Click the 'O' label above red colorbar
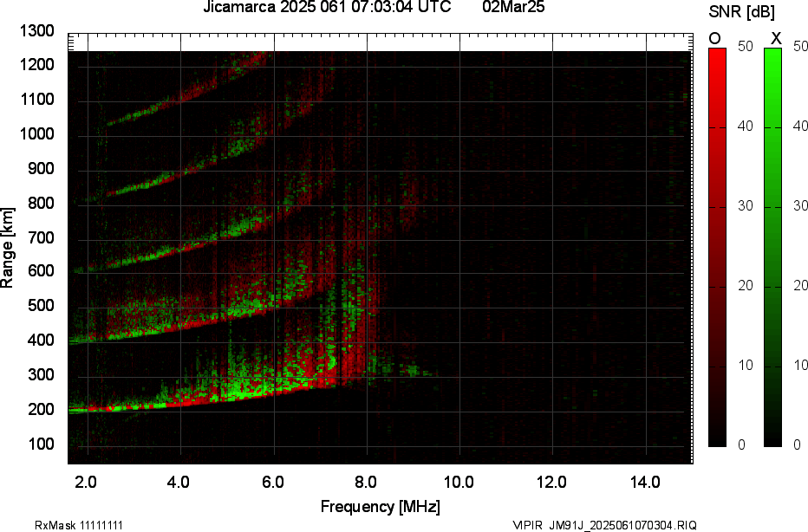Image resolution: width=808 pixels, height=532 pixels. (714, 38)
